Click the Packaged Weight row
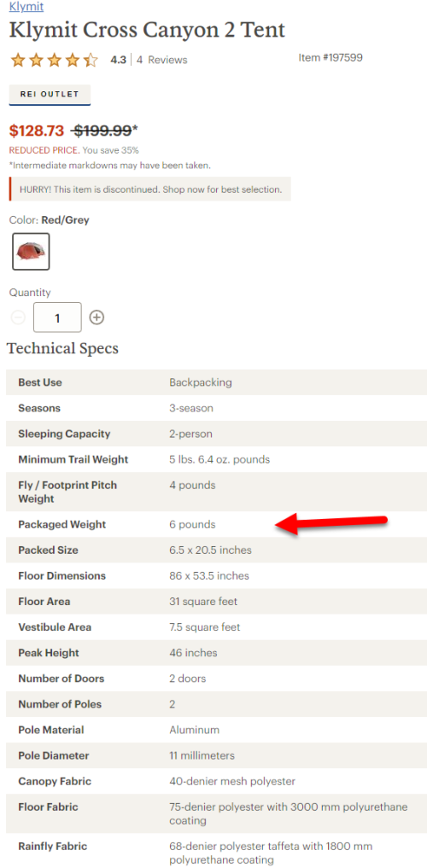This screenshot has width=427, height=868. 217,524
